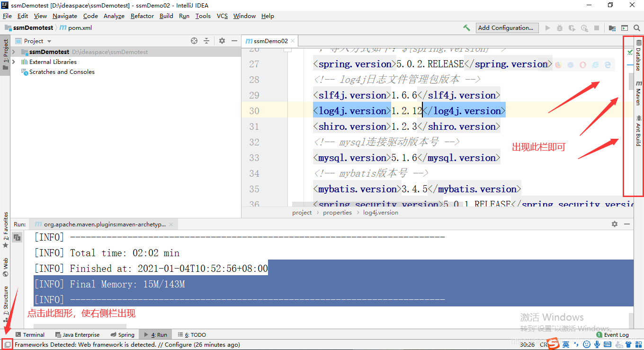This screenshot has width=644, height=350.
Task: Collapse the Run console with minimize toggle
Action: coord(627,224)
